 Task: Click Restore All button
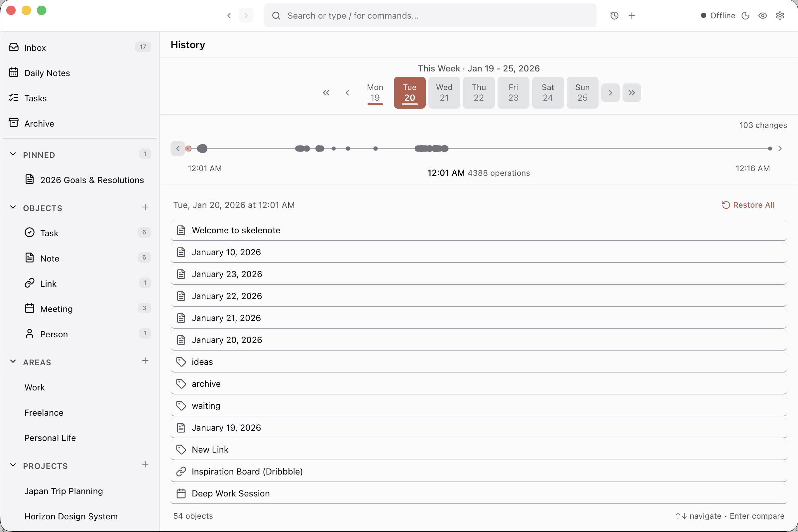point(748,205)
